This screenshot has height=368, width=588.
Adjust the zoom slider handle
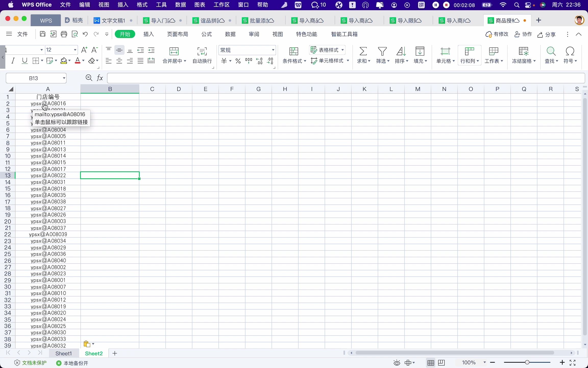(x=527, y=362)
